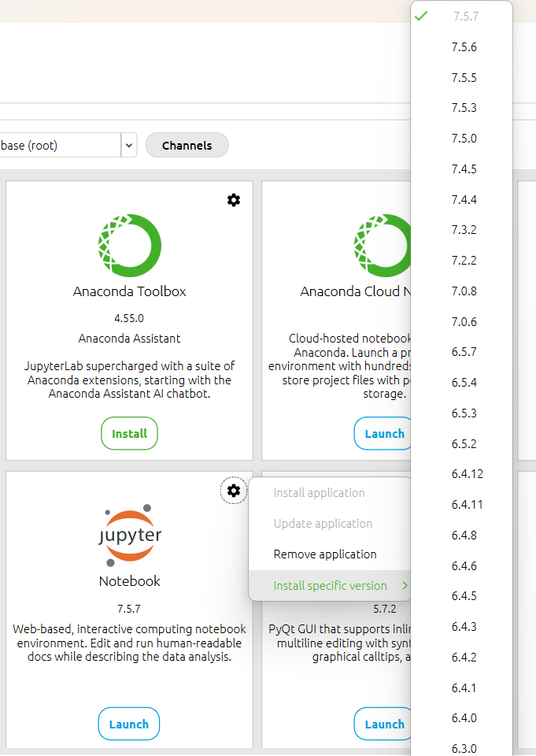536x756 pixels.
Task: Click the Toolbox version 4.55.0 text
Action: point(129,318)
